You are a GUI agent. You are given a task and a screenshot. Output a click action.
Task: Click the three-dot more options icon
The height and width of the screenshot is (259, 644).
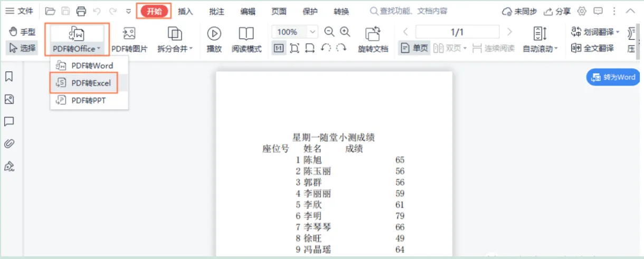tap(613, 11)
